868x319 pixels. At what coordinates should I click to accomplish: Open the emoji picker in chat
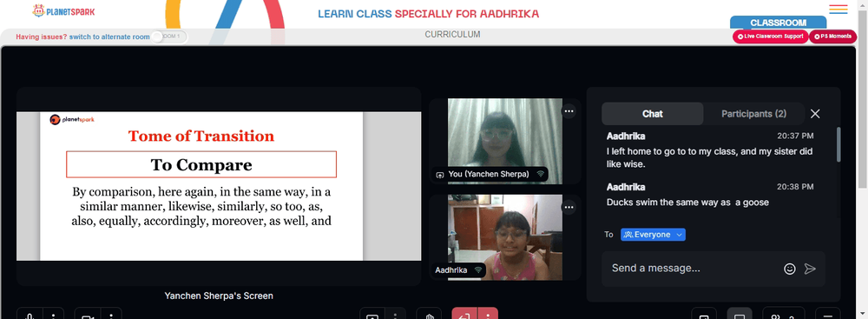tap(789, 269)
